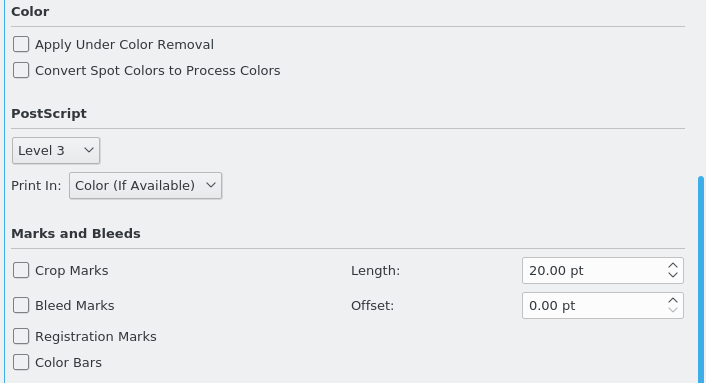Turn on the Color Bars checkbox
This screenshot has width=706, height=383.
(21, 362)
